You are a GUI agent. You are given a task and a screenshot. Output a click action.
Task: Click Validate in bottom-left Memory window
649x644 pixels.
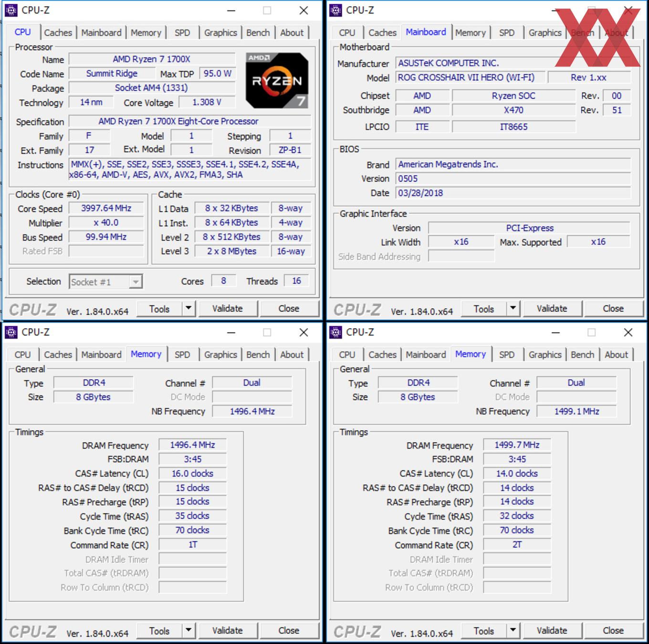point(228,631)
